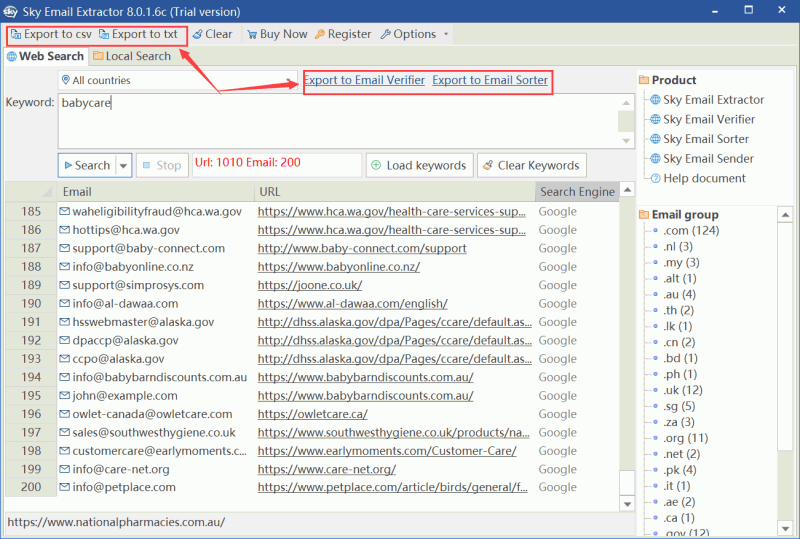This screenshot has width=800, height=539.
Task: Click results list scroll down arrow
Action: (628, 504)
